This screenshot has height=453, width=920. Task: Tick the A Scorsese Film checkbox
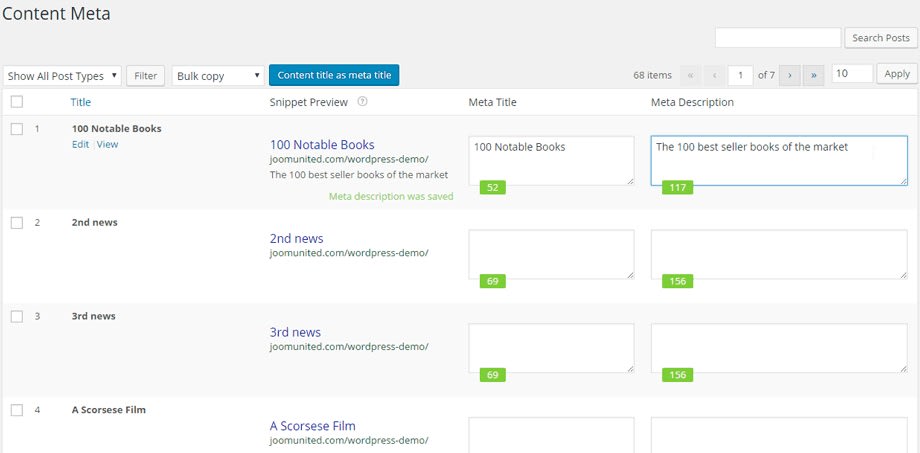(x=17, y=410)
